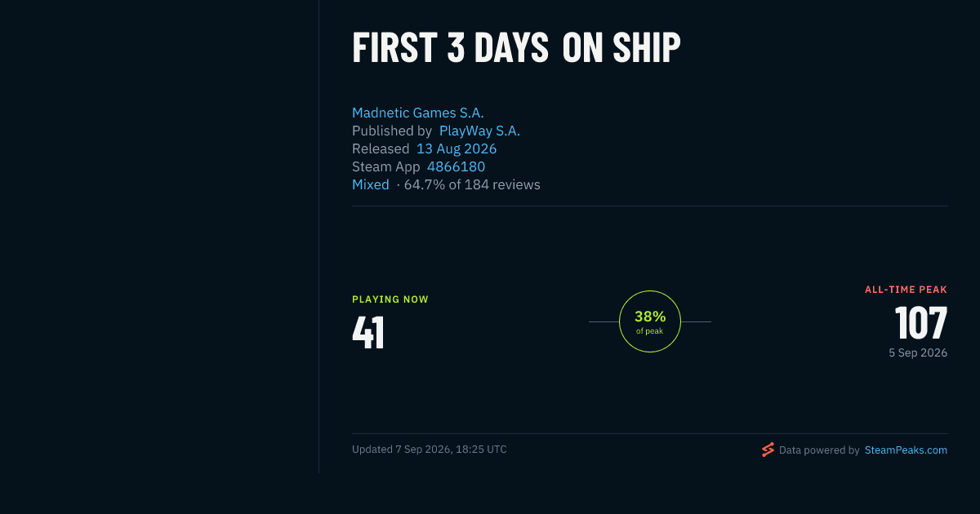The image size is (980, 514).
Task: Open Steam App ID 4866180 link
Action: click(x=456, y=166)
